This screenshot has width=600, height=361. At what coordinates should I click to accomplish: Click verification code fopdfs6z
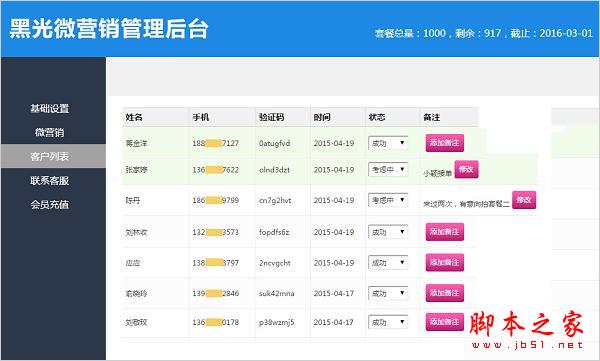click(x=274, y=232)
